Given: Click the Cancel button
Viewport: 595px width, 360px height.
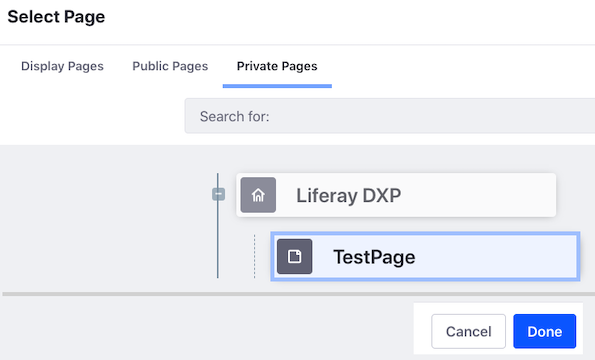Looking at the screenshot, I should [468, 331].
